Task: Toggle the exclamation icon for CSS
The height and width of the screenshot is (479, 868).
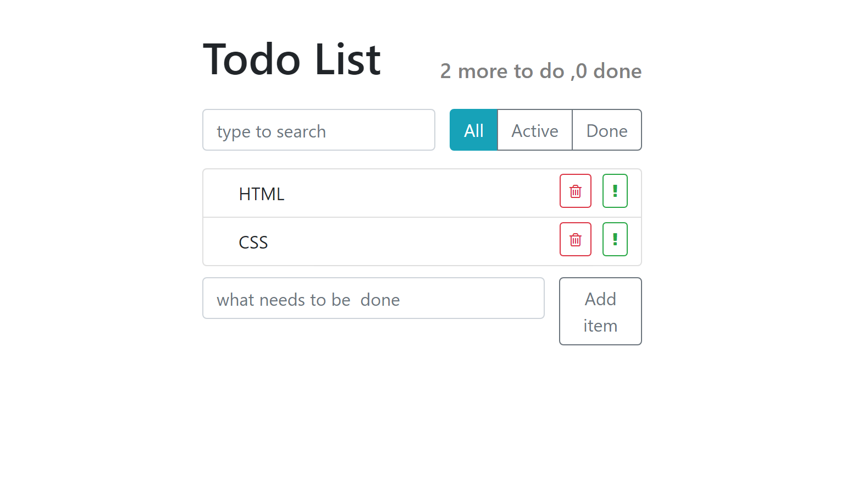Action: coord(615,240)
